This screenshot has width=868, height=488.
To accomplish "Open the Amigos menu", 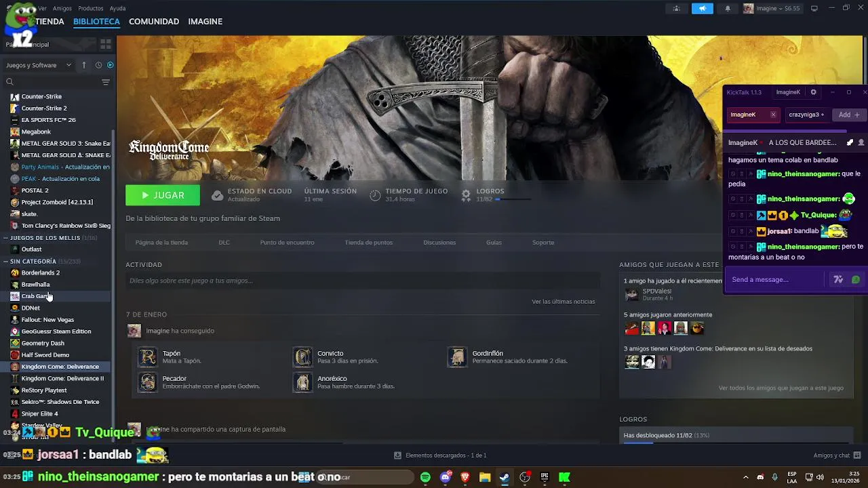I will tap(62, 9).
